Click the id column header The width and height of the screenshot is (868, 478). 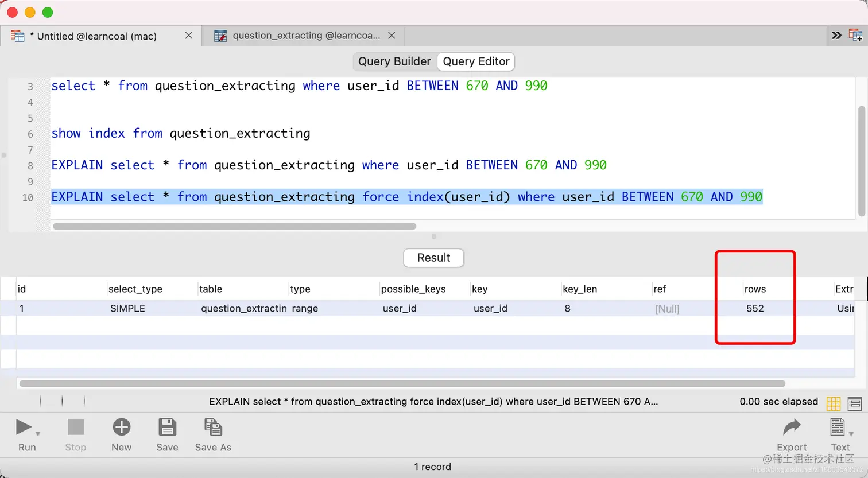coord(61,289)
